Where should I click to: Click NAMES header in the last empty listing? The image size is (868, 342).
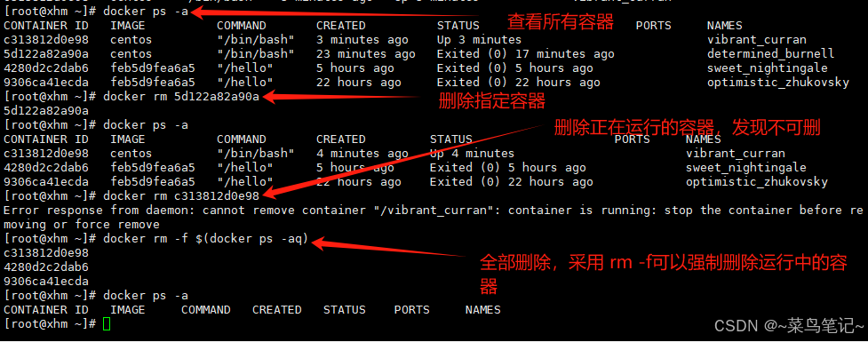point(482,310)
